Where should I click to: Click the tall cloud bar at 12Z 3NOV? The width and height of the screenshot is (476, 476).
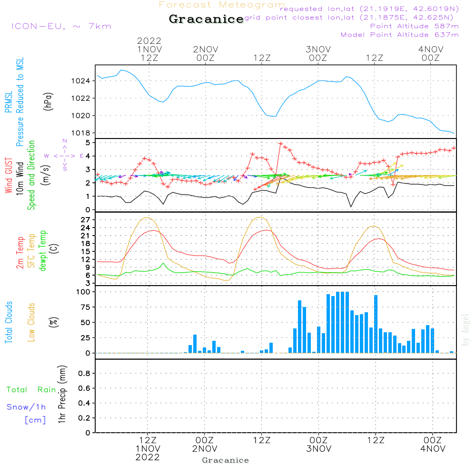(376, 324)
